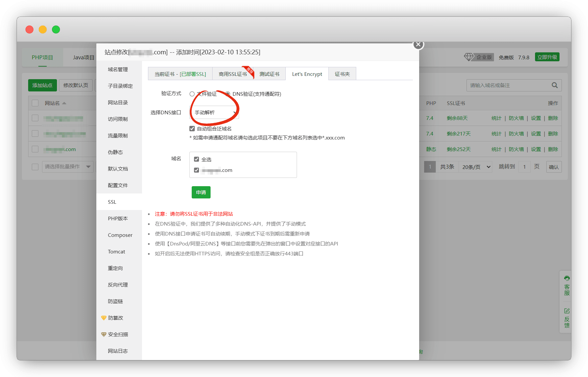Click the domain search input field
Viewport: 588px width, 377px height.
point(508,85)
